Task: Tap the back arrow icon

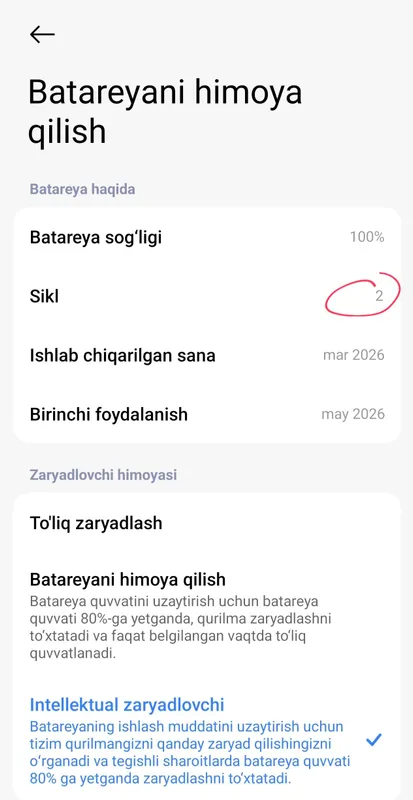Action: pyautogui.click(x=42, y=34)
